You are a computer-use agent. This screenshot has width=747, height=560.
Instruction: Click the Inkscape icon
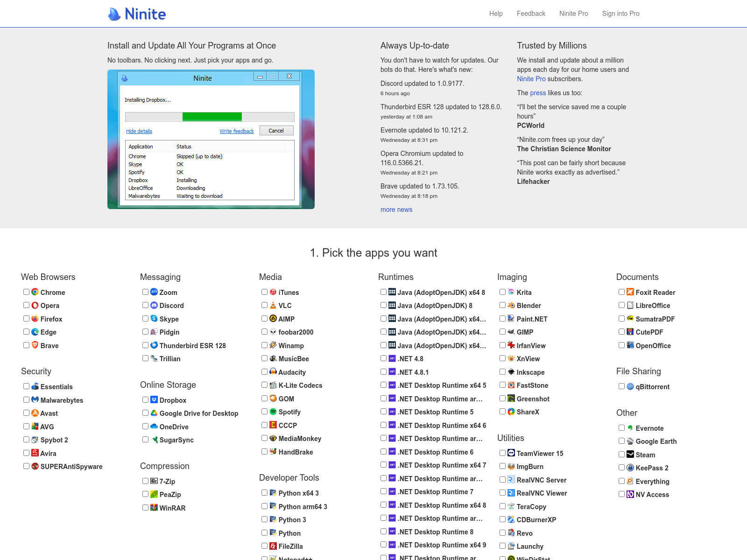point(511,371)
